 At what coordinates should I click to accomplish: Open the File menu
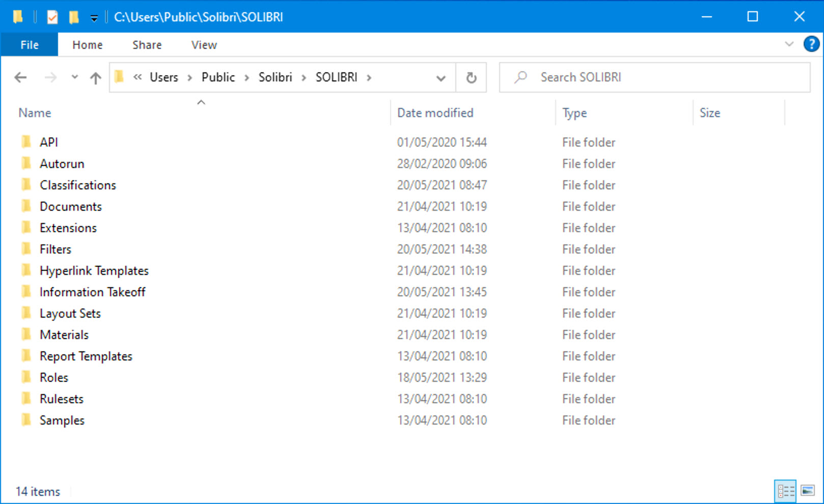(x=30, y=45)
